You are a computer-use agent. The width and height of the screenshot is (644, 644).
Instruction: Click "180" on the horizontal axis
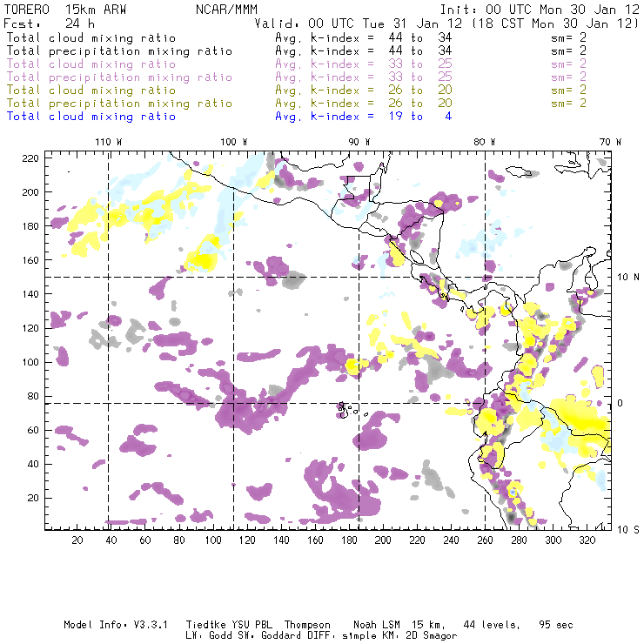(x=349, y=540)
